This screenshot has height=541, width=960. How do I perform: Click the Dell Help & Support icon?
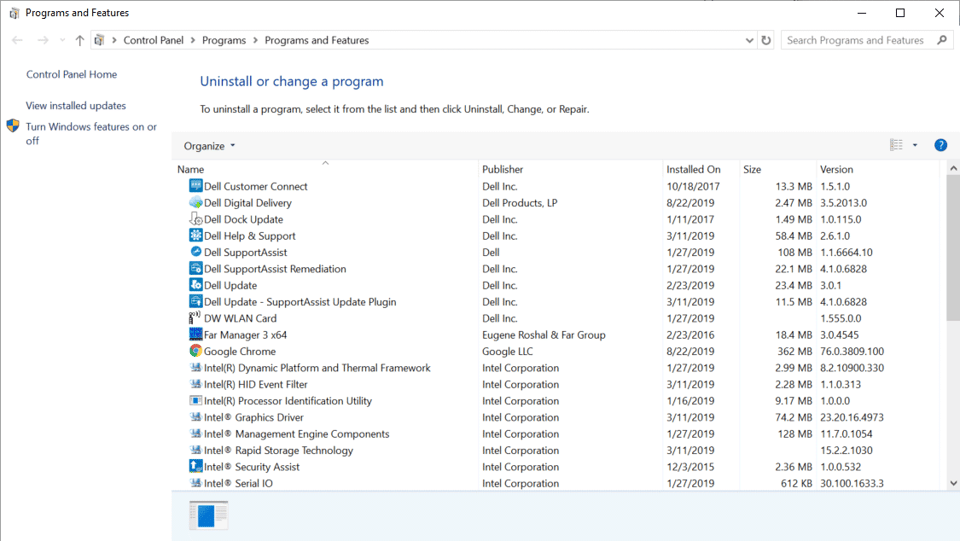pos(195,235)
